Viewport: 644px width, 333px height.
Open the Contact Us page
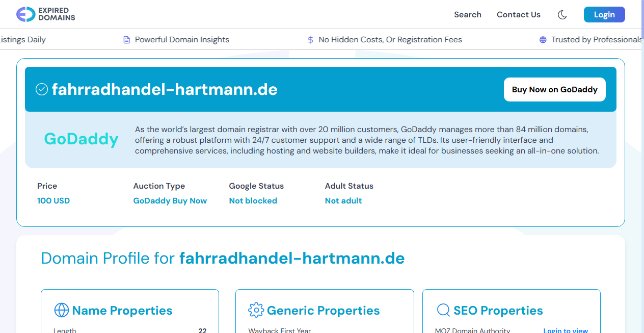[519, 15]
